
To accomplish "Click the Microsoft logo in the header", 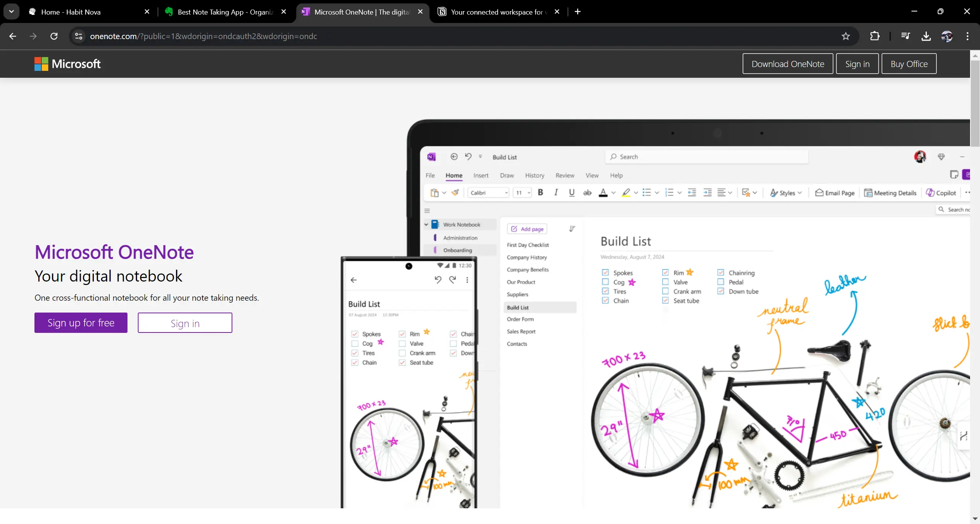I will pyautogui.click(x=67, y=64).
